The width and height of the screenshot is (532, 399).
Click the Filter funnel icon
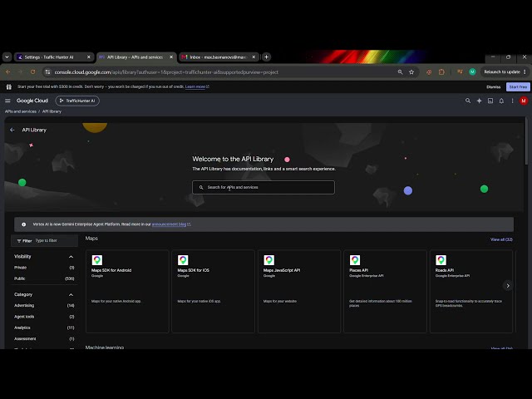19,241
